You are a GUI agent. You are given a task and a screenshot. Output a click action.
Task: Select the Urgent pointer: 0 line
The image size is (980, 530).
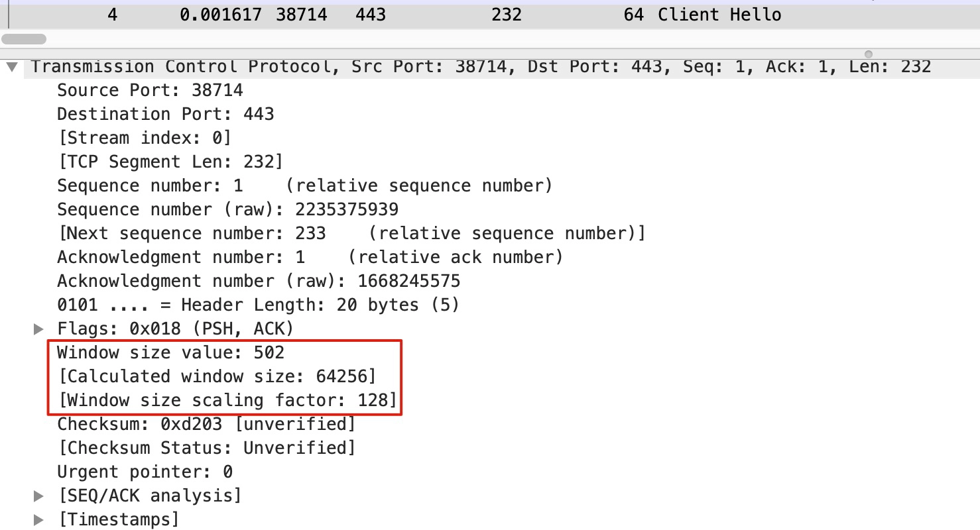tap(145, 472)
